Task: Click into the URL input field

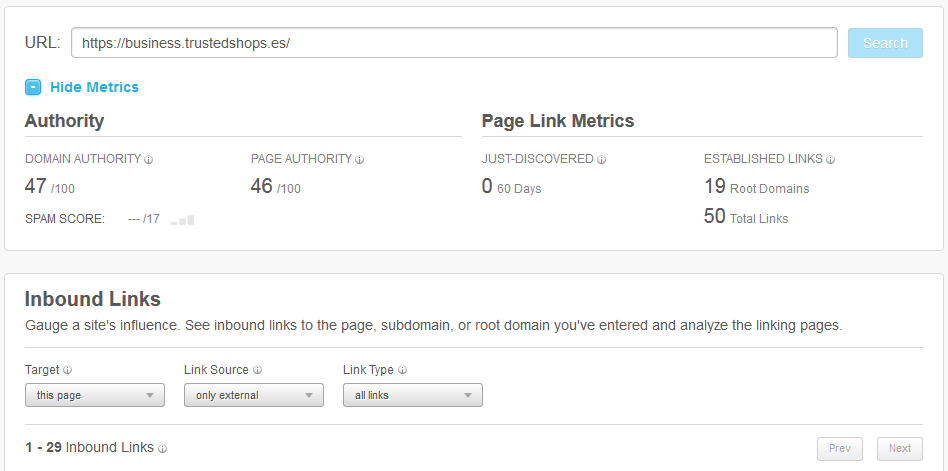Action: 454,43
